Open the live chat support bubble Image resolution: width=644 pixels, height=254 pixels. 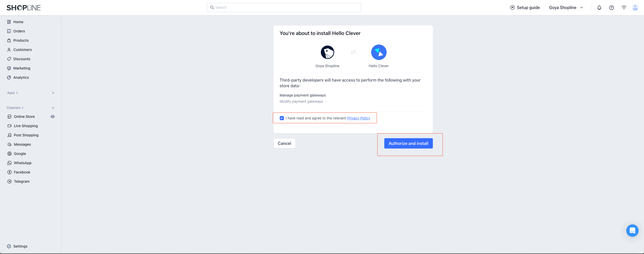pyautogui.click(x=632, y=231)
